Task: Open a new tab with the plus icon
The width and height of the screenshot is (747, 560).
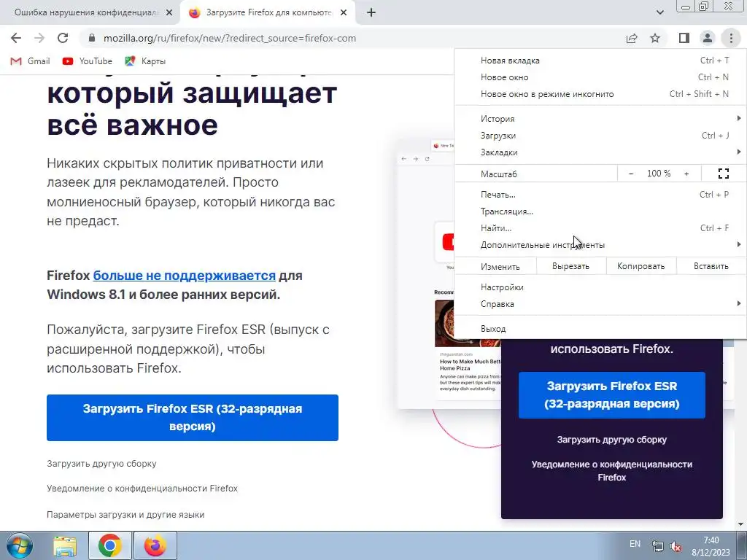Action: [x=371, y=13]
